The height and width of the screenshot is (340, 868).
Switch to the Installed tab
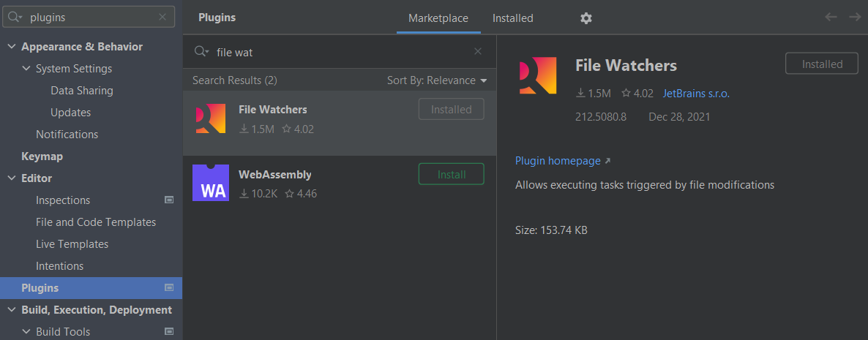click(x=512, y=18)
